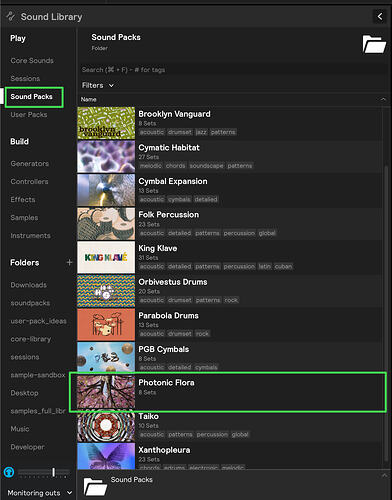Open the lowercase sessions folder
392x500 pixels.
point(25,357)
